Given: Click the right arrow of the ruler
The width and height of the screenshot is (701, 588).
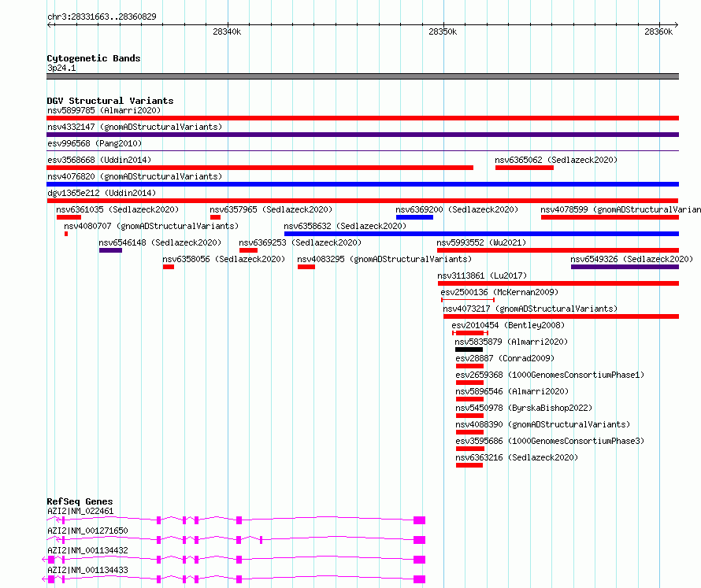Looking at the screenshot, I should coord(677,25).
